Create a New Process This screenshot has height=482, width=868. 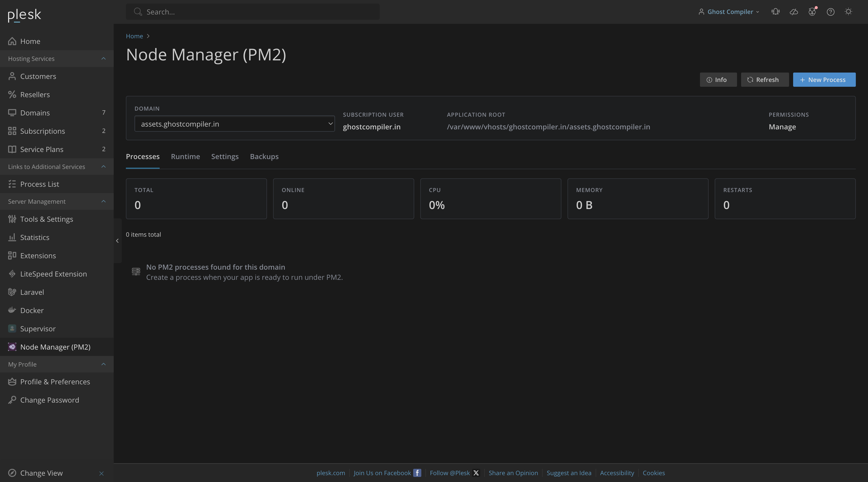(824, 80)
